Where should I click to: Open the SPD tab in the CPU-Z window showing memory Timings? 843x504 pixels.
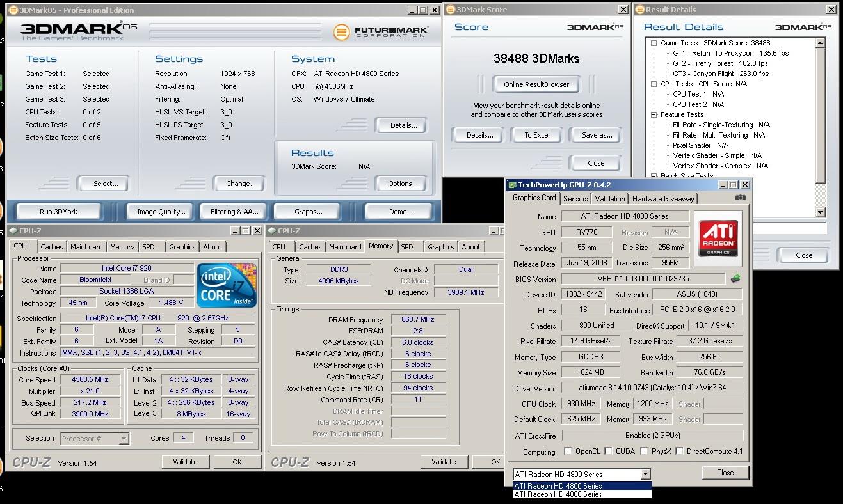[407, 247]
